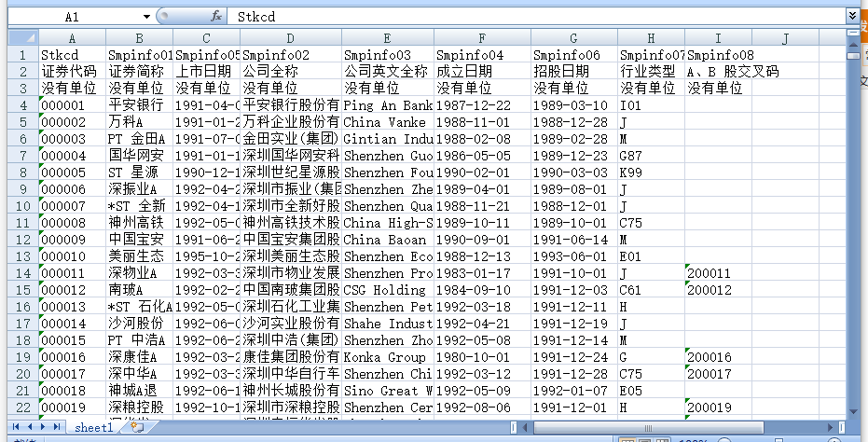Viewport: 868px width, 442px height.
Task: Click stock code cell 000001
Action: [72, 105]
